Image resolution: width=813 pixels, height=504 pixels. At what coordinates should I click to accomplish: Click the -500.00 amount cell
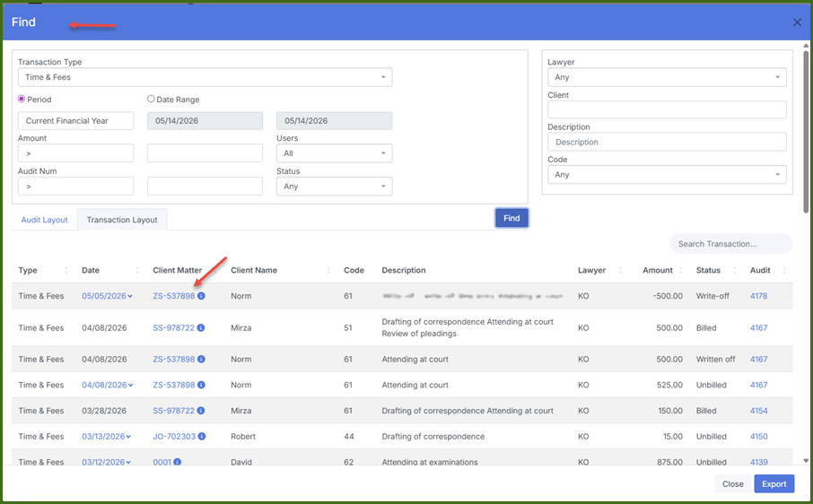click(x=666, y=296)
